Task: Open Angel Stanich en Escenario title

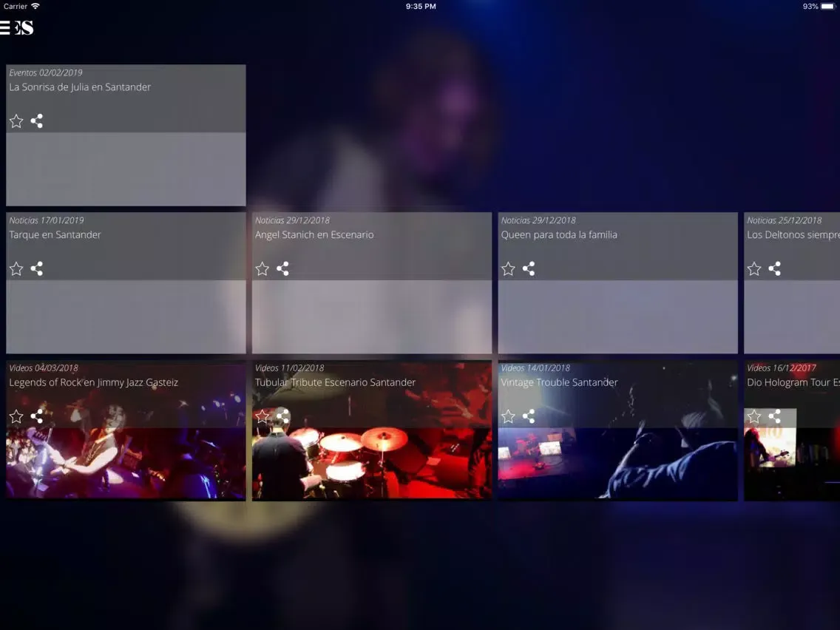Action: (314, 234)
